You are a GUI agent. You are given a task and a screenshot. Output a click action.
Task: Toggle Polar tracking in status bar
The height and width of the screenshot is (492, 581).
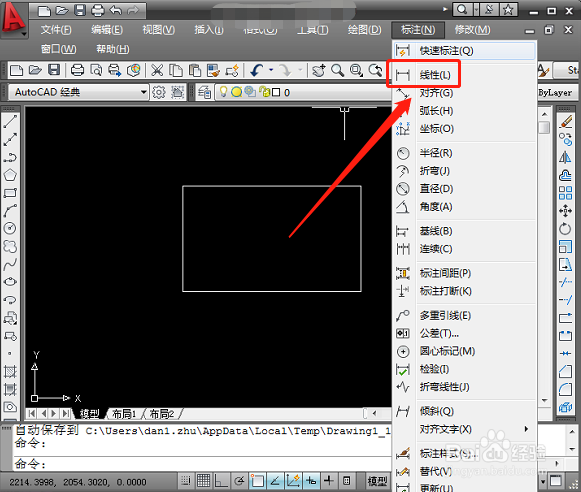point(239,481)
